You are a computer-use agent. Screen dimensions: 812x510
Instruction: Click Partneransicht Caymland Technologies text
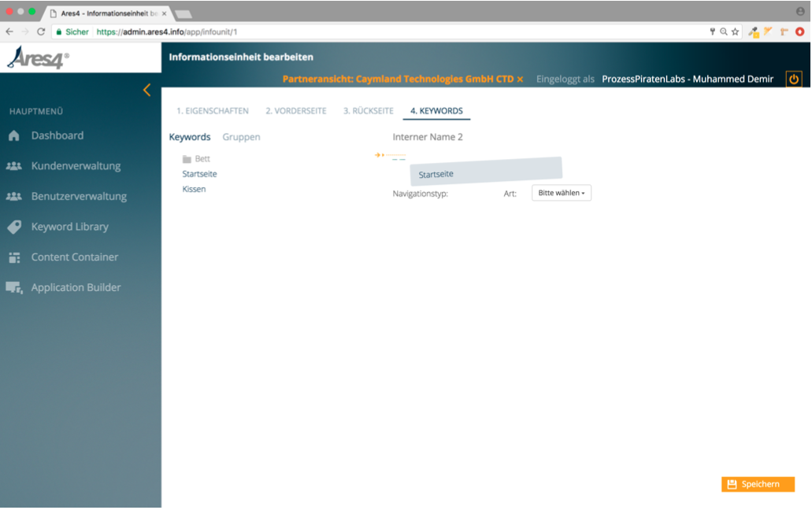(398, 79)
